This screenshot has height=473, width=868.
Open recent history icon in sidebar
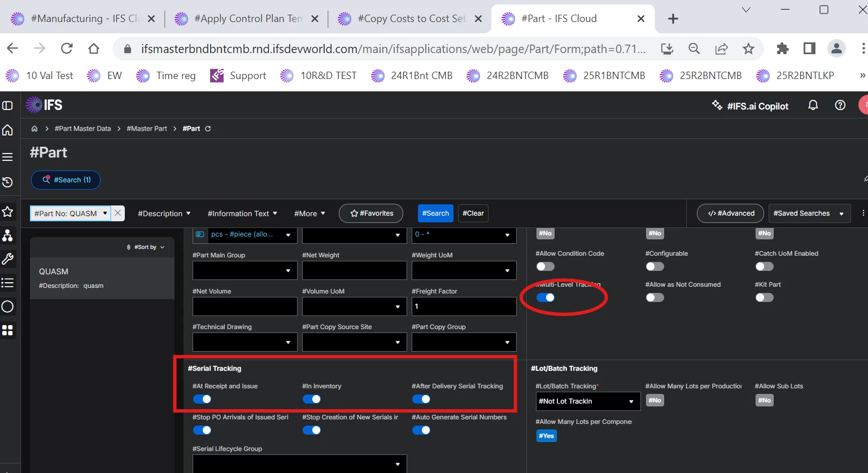[x=8, y=182]
